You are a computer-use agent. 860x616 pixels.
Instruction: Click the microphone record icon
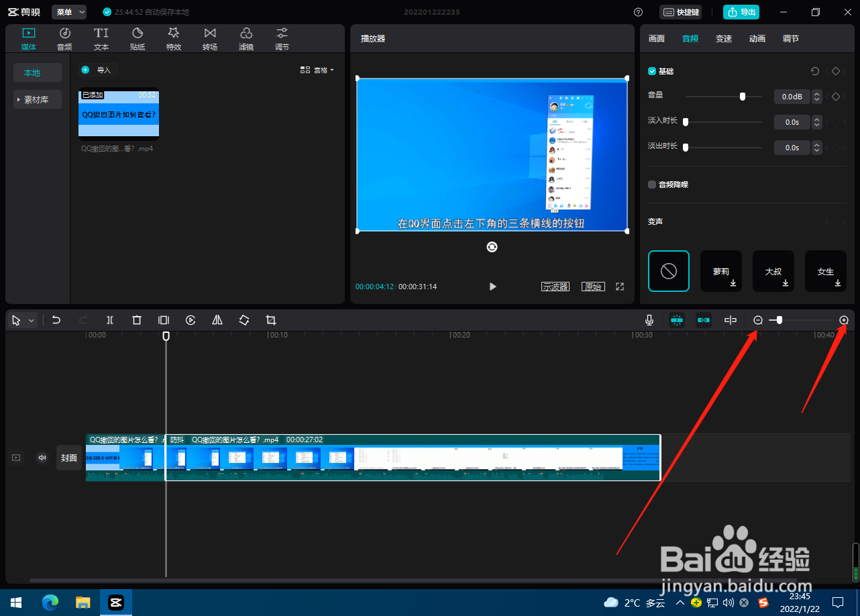coord(649,320)
